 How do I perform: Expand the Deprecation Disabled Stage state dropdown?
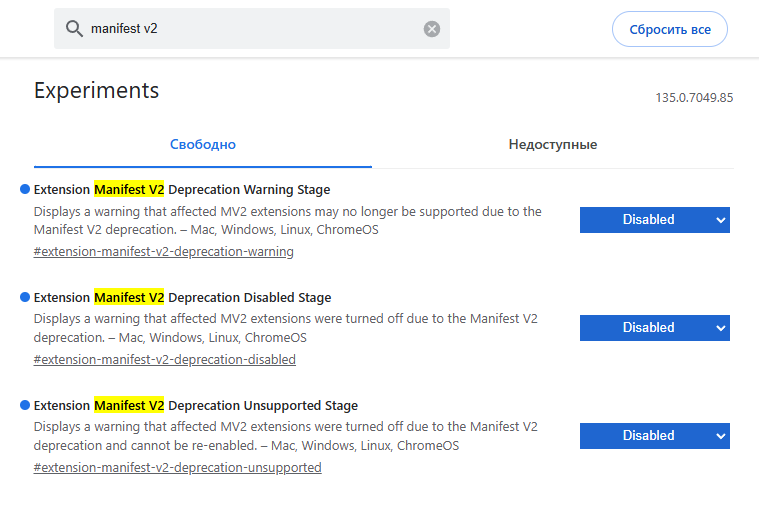[654, 328]
